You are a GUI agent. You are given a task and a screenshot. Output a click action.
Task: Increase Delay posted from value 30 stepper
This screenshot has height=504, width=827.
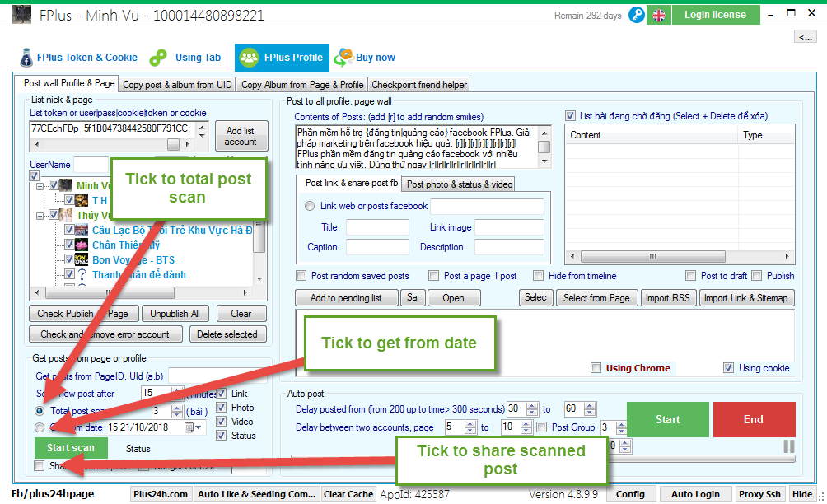(x=533, y=406)
